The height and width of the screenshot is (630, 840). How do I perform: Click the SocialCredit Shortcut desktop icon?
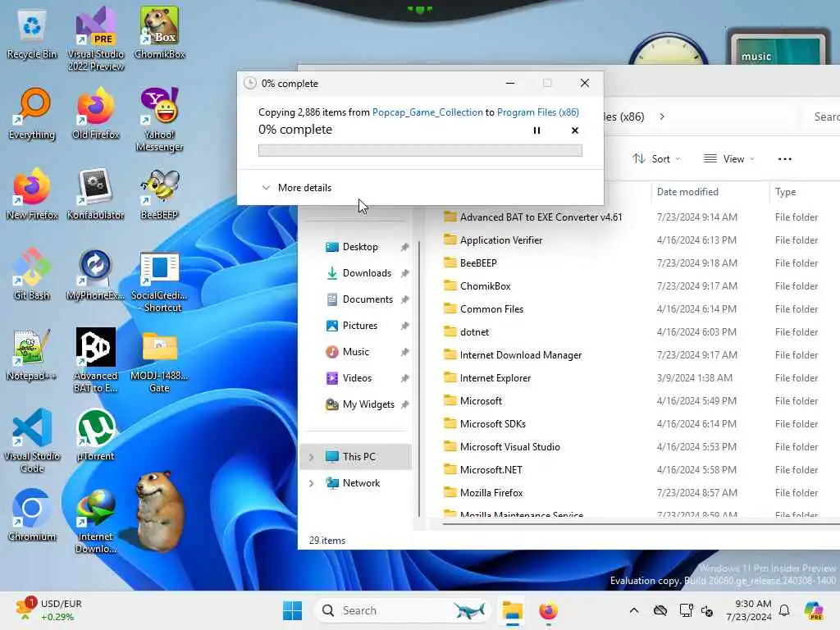point(160,282)
